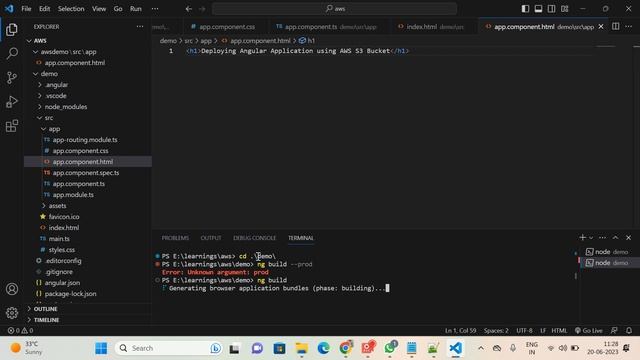
Task: Close the terminal panel
Action: tap(629, 238)
